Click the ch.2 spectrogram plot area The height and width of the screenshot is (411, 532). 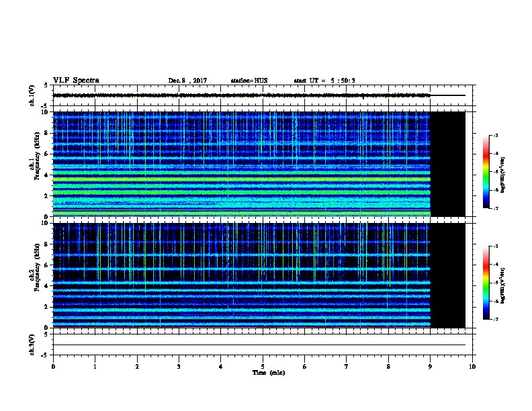259,275
